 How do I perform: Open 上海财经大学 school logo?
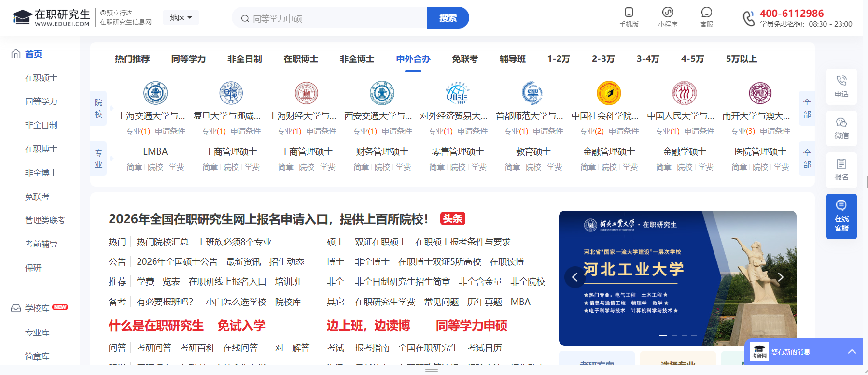point(307,93)
